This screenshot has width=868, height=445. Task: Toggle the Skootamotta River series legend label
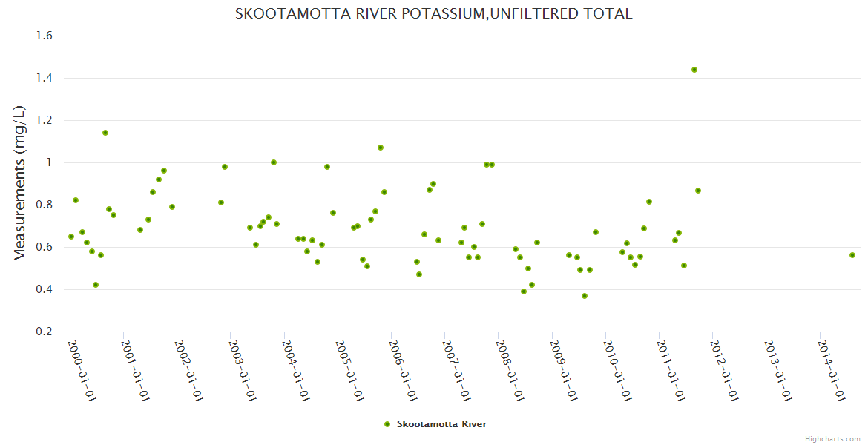pos(441,424)
